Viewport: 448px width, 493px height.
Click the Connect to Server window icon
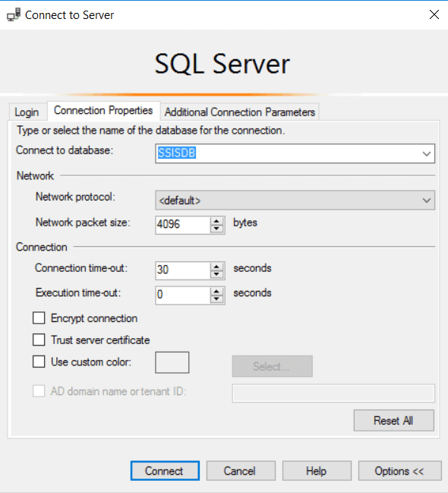click(14, 14)
